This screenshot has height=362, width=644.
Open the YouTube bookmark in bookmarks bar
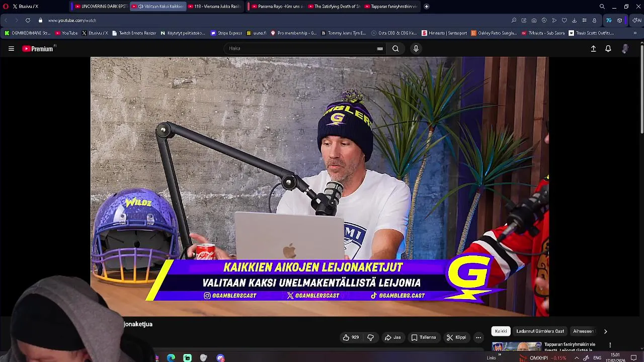66,33
